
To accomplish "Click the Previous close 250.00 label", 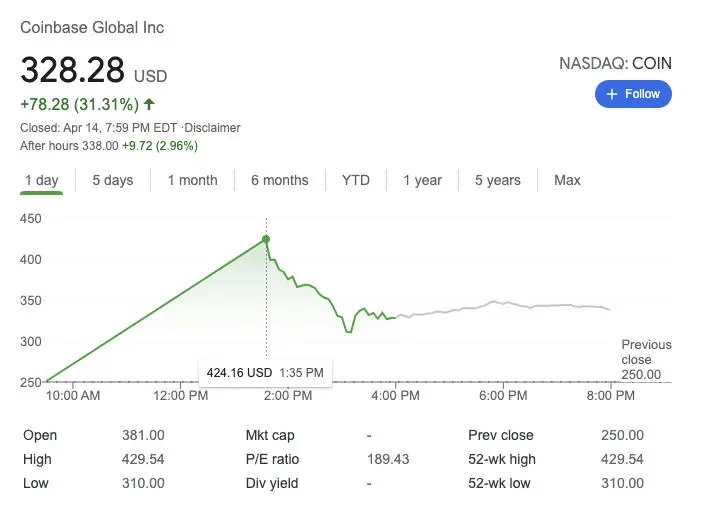I will [x=646, y=359].
